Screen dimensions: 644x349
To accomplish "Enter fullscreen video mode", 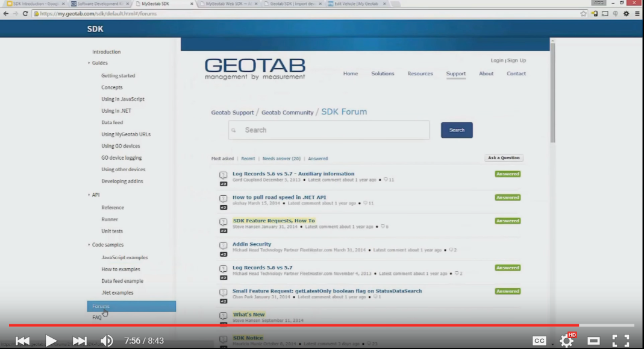I will click(621, 341).
